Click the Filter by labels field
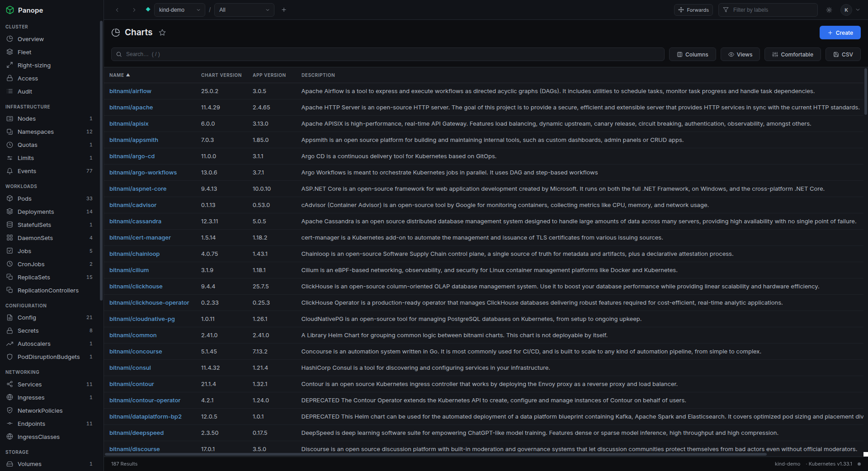Screen dimensions: 868x471 (768, 10)
